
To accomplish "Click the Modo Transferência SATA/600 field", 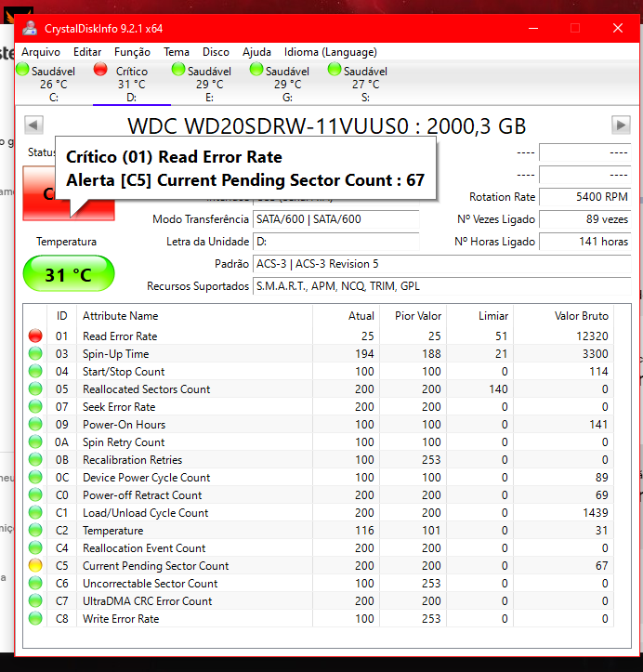I will click(335, 219).
